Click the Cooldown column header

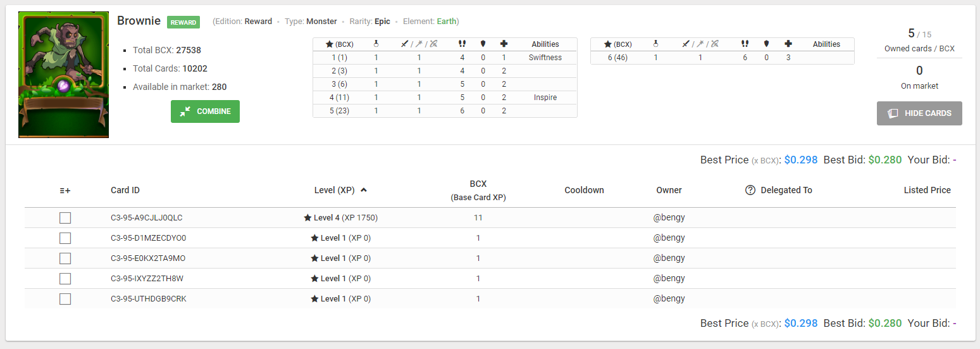click(584, 190)
